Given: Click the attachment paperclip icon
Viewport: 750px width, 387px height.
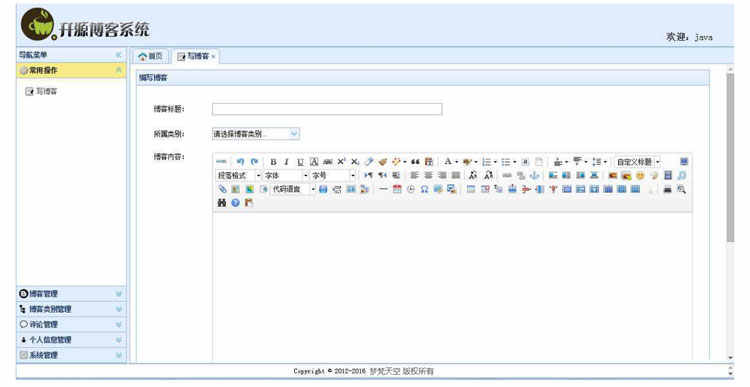Looking at the screenshot, I should point(222,189).
